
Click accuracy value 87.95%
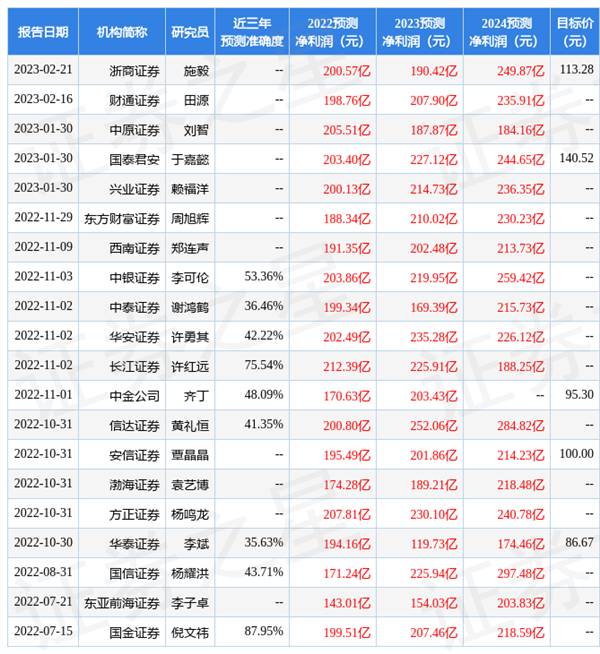[x=264, y=631]
